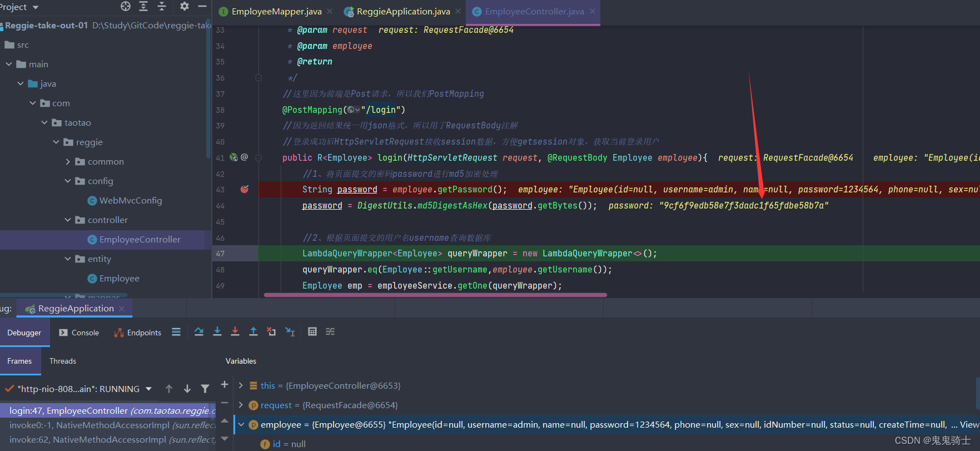
Task: Select invoke0:-1 NativeMethodAccessorImpl frame
Action: 108,425
